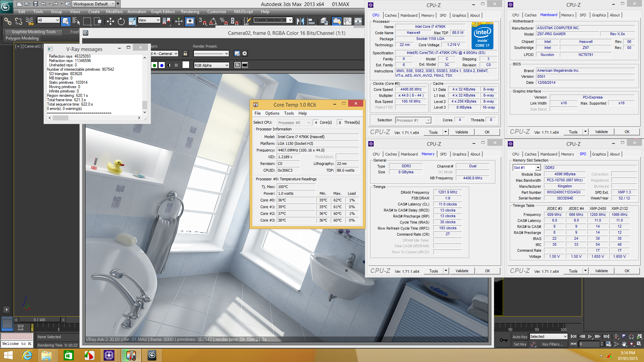Go to the end frame of the animation

point(606,337)
